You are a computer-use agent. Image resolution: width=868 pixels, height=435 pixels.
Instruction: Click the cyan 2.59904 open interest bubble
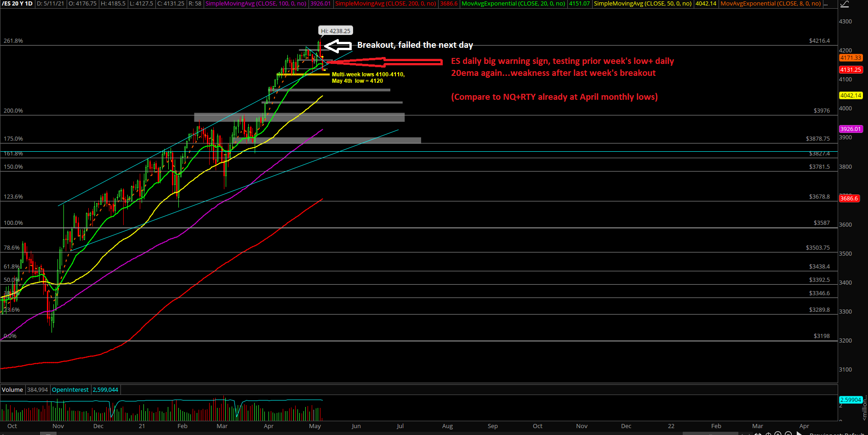pyautogui.click(x=851, y=400)
